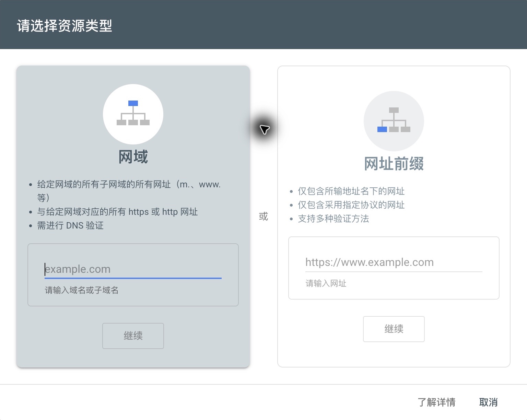Select the 网域 heading text
The image size is (527, 420).
click(133, 157)
